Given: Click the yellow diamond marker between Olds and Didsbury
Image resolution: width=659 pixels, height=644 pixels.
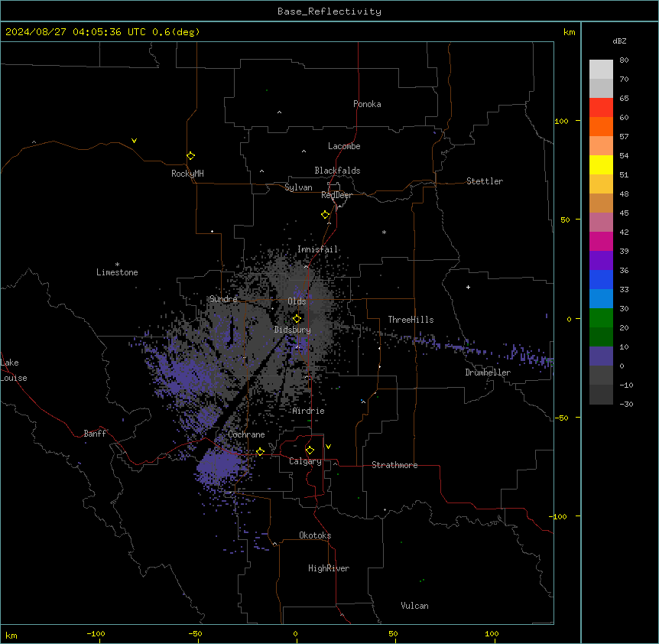Looking at the screenshot, I should (x=297, y=319).
